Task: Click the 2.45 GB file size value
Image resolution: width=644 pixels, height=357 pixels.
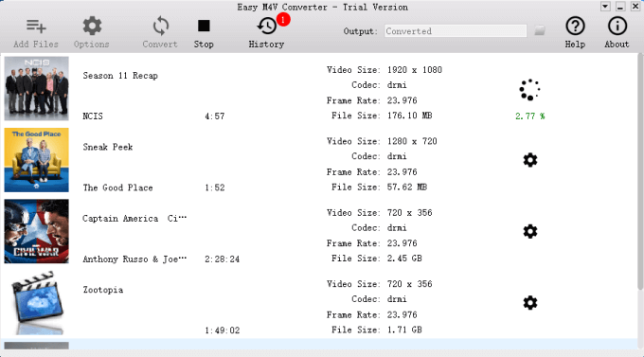Action: point(404,259)
